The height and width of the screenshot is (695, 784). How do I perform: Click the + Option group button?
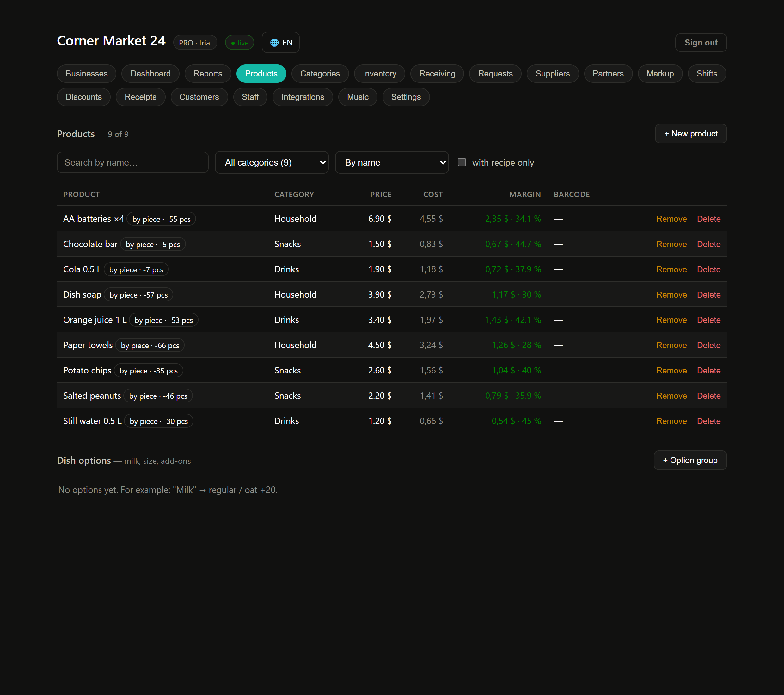point(690,460)
